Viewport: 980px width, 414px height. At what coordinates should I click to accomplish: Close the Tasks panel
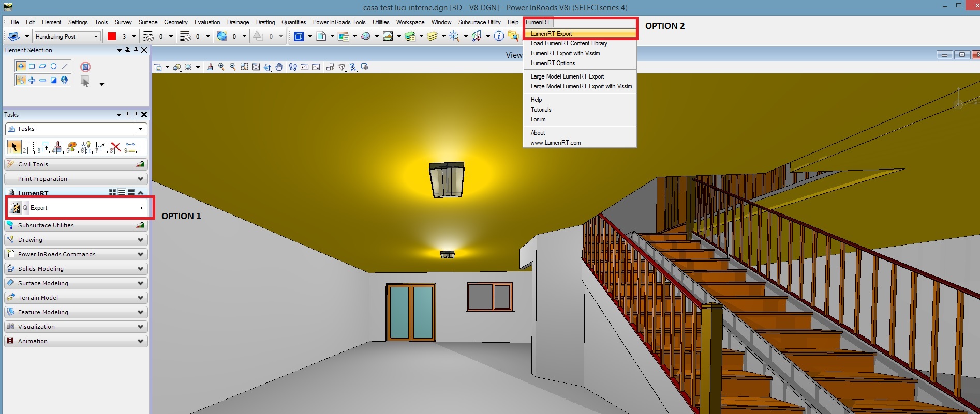coord(144,115)
